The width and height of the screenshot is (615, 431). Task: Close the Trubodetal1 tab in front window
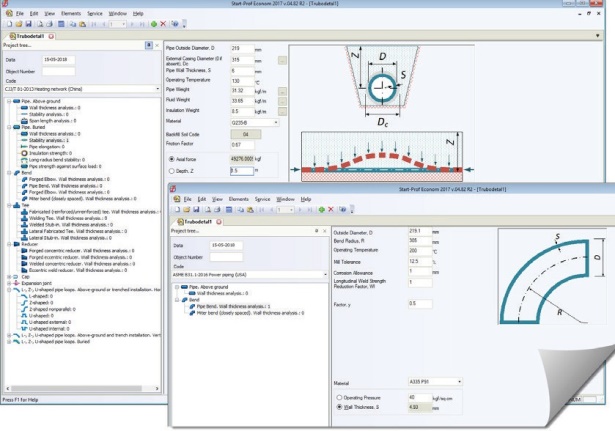point(219,222)
